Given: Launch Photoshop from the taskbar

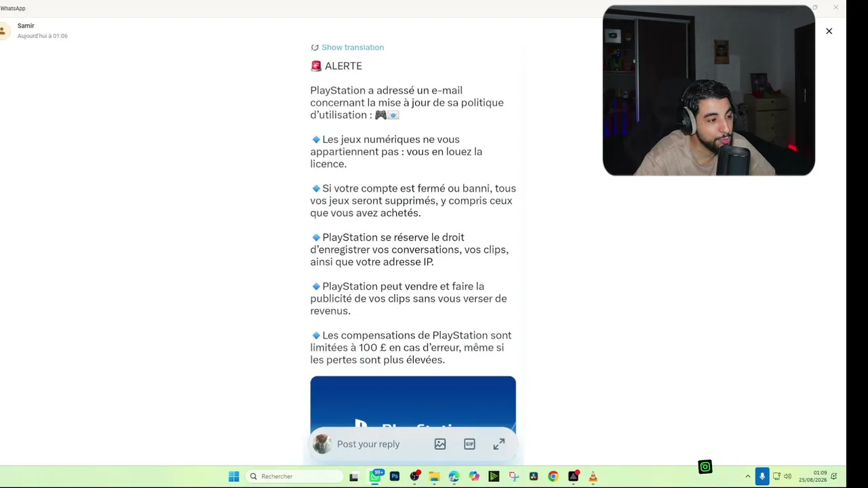Looking at the screenshot, I should tap(395, 476).
